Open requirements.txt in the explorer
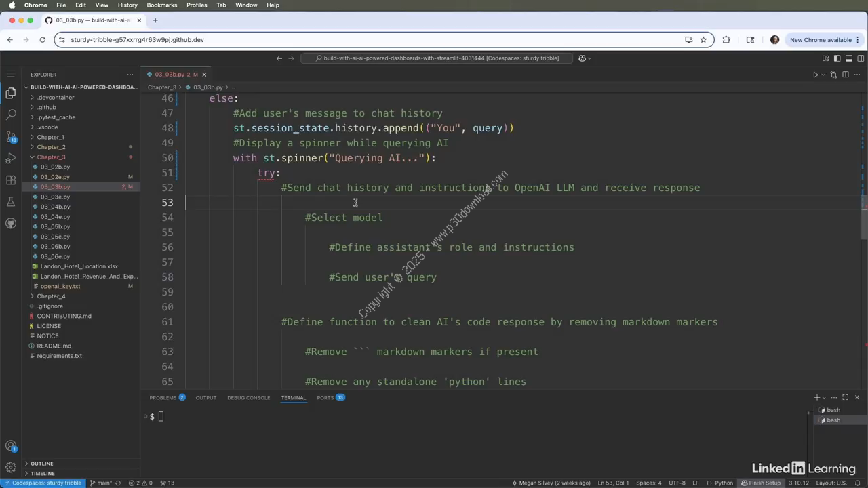 click(59, 356)
